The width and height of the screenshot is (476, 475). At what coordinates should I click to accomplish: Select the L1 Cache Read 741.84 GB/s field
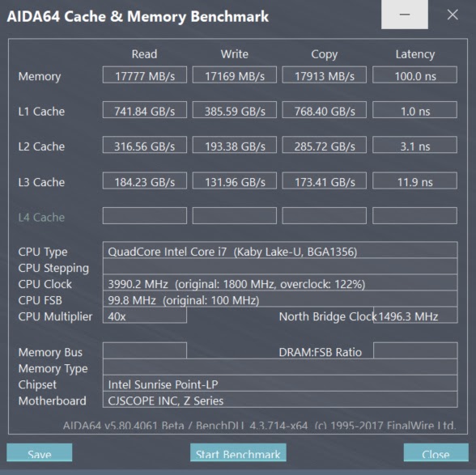[145, 110]
